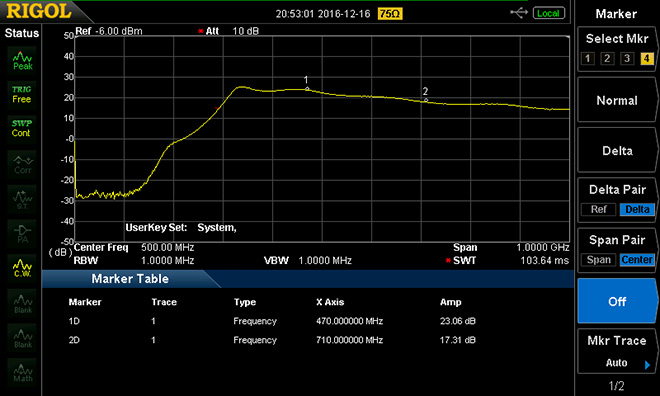This screenshot has height=396, width=660.
Task: Switch Span Pair to Span
Action: [x=598, y=260]
